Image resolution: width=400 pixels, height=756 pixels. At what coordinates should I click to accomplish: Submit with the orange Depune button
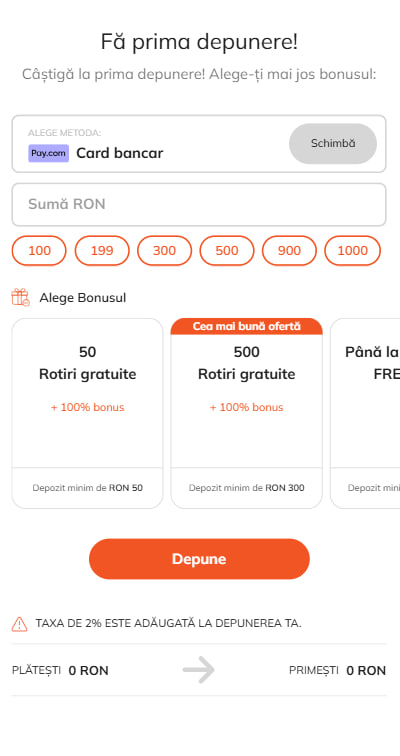[199, 559]
